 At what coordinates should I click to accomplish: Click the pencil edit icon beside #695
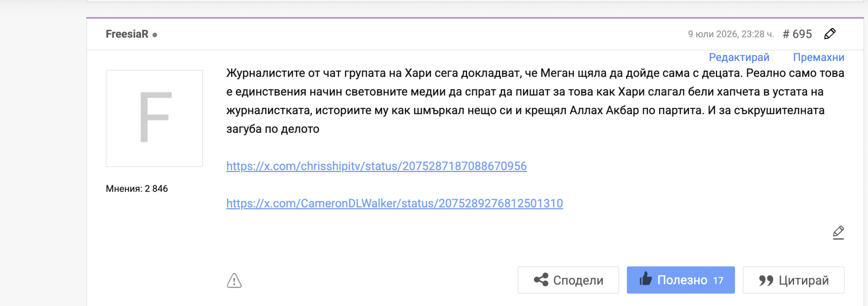(x=830, y=34)
